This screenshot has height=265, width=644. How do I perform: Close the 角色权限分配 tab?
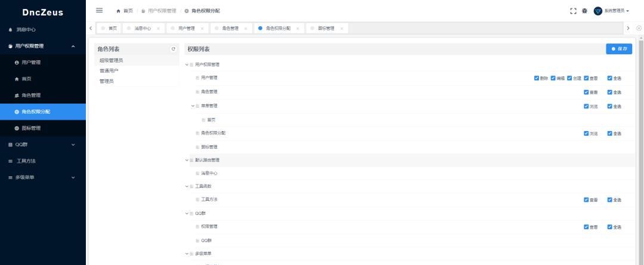298,29
